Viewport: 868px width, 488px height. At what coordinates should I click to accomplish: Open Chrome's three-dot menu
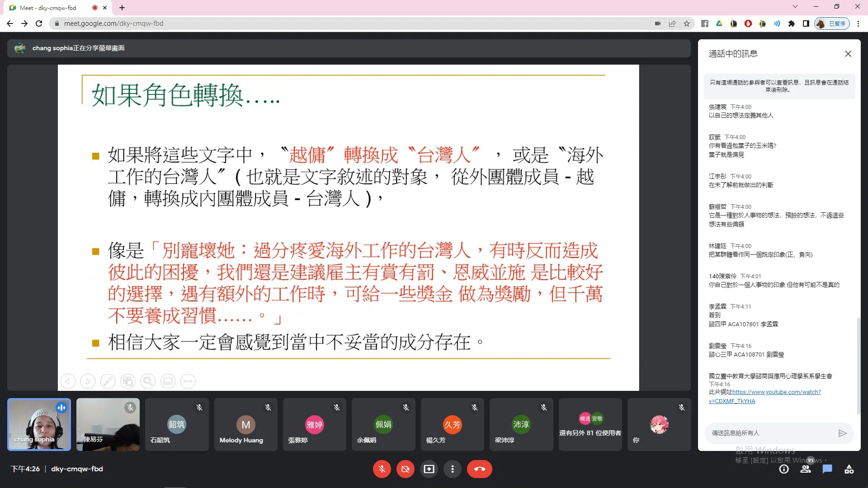pos(858,23)
